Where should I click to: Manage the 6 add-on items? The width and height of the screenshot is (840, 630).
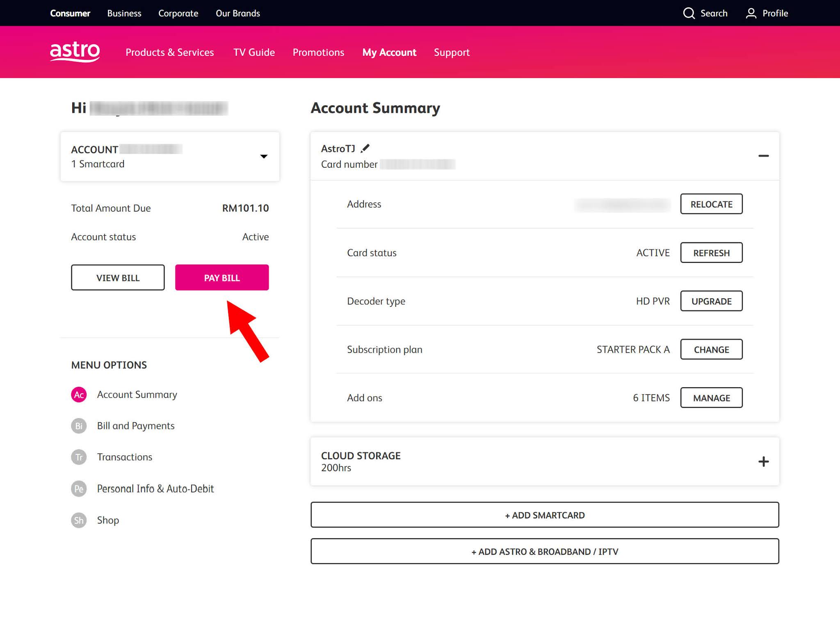(711, 398)
